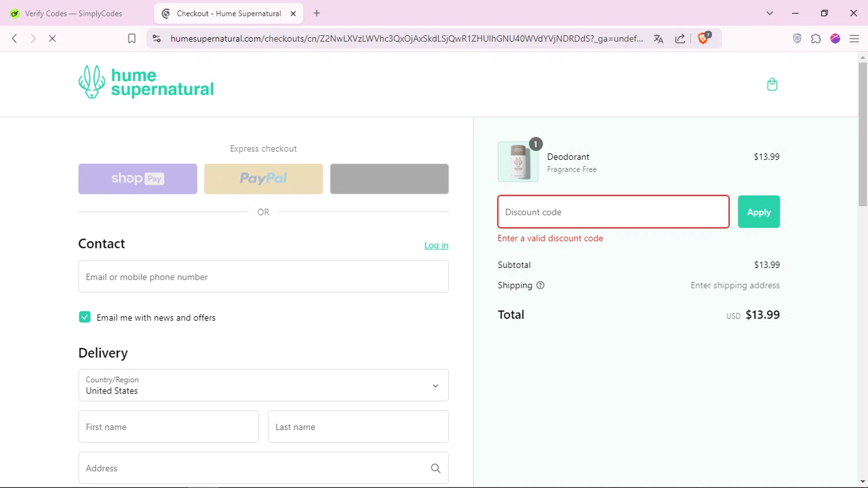The height and width of the screenshot is (488, 868).
Task: Click the Total label
Action: 511,315
